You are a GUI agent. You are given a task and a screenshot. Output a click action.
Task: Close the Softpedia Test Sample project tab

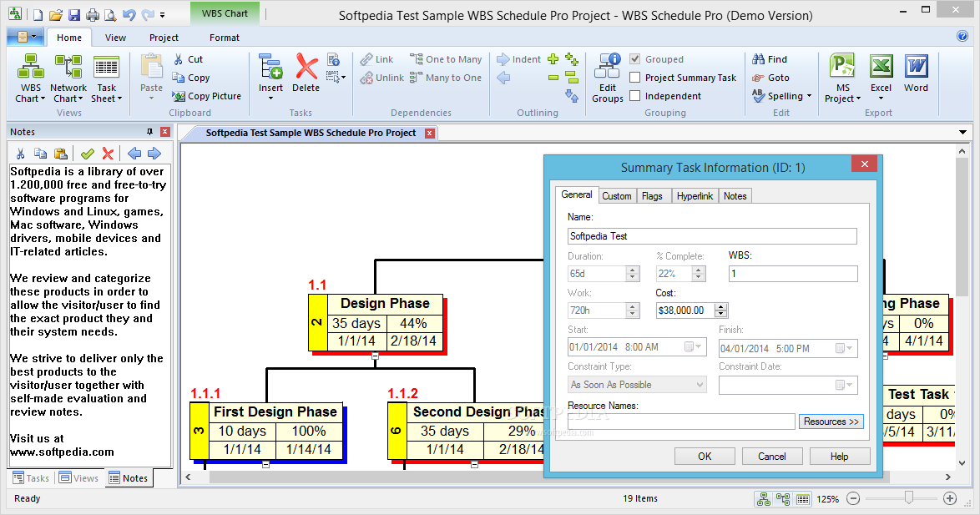(429, 133)
